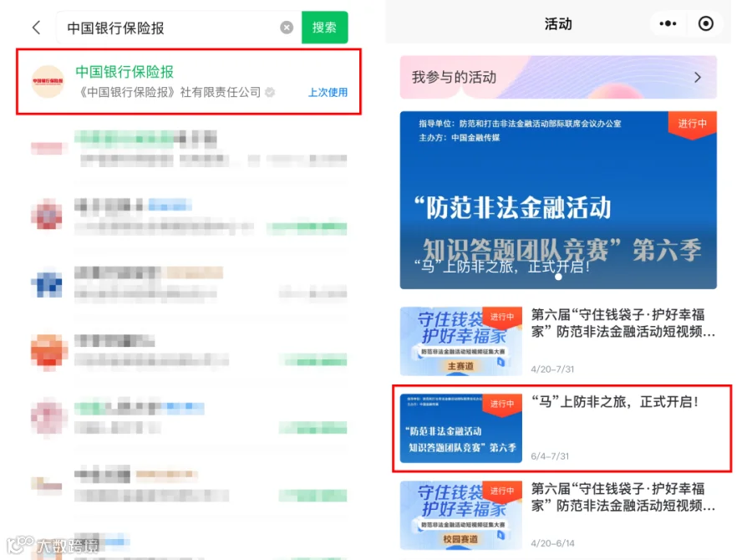Tap the 6/4–7/31 date text
The width and height of the screenshot is (752, 560).
tap(550, 456)
